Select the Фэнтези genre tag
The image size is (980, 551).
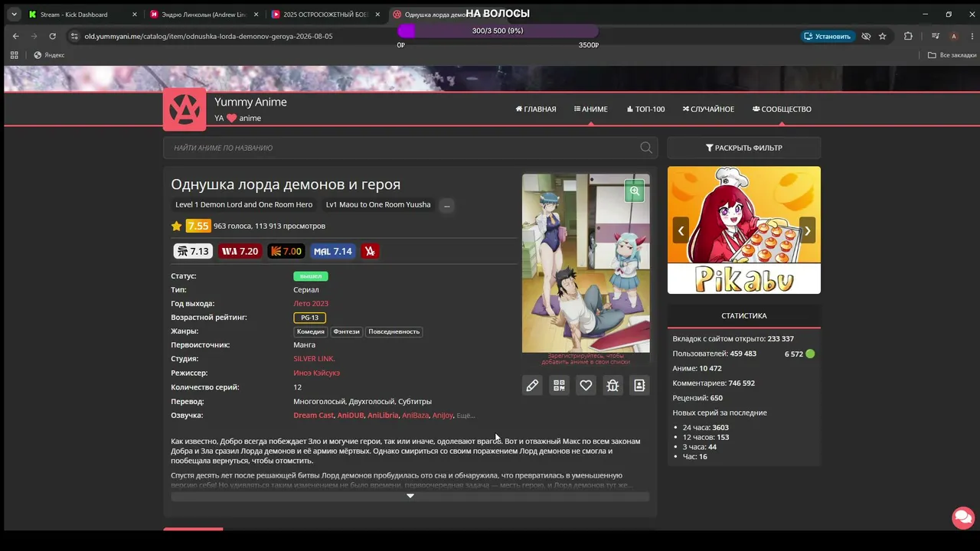pyautogui.click(x=346, y=332)
